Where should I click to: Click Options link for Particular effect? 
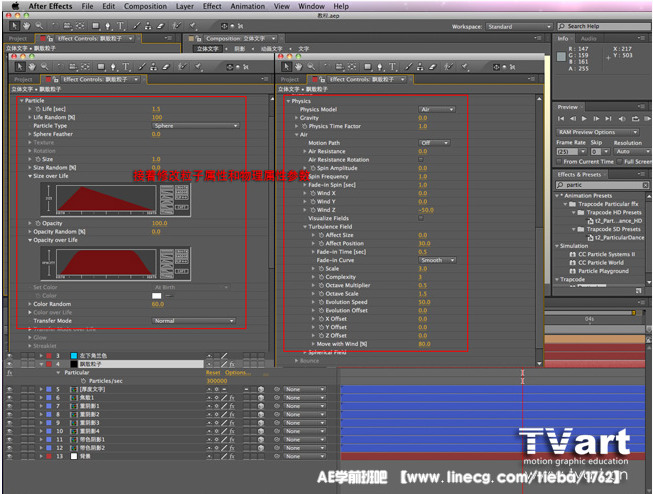pyautogui.click(x=238, y=372)
